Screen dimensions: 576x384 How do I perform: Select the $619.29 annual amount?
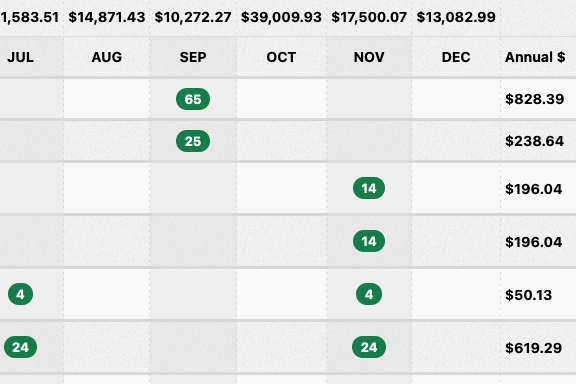click(x=533, y=348)
